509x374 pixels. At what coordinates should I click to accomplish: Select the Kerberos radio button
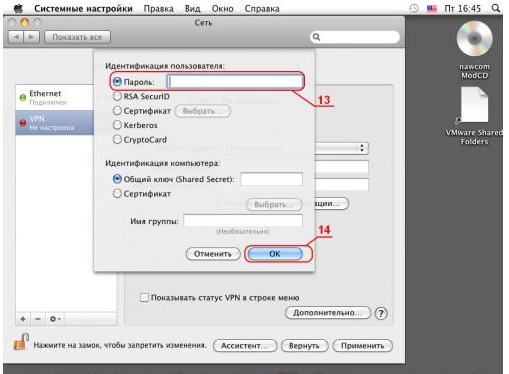click(x=117, y=125)
